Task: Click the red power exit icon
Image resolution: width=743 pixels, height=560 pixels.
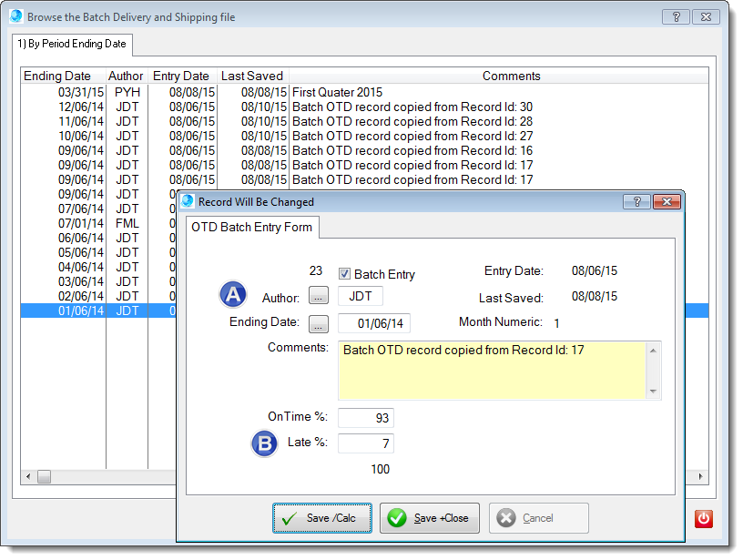Action: click(x=703, y=518)
